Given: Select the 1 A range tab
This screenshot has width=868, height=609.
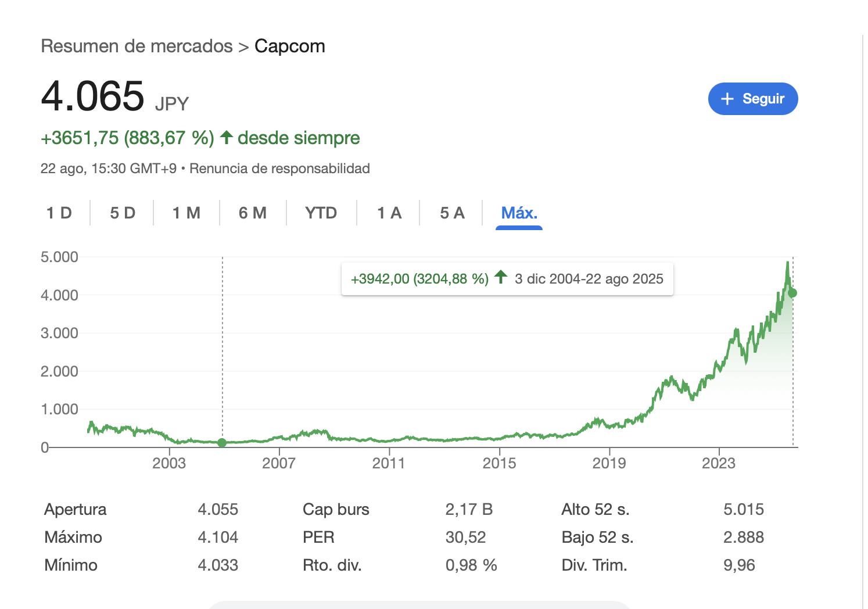Looking at the screenshot, I should coord(389,213).
